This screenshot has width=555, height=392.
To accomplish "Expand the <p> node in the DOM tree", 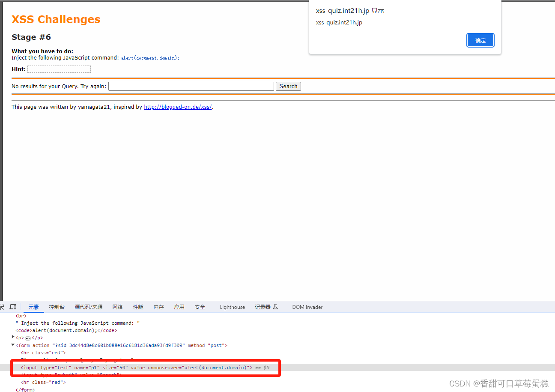I will (13, 338).
